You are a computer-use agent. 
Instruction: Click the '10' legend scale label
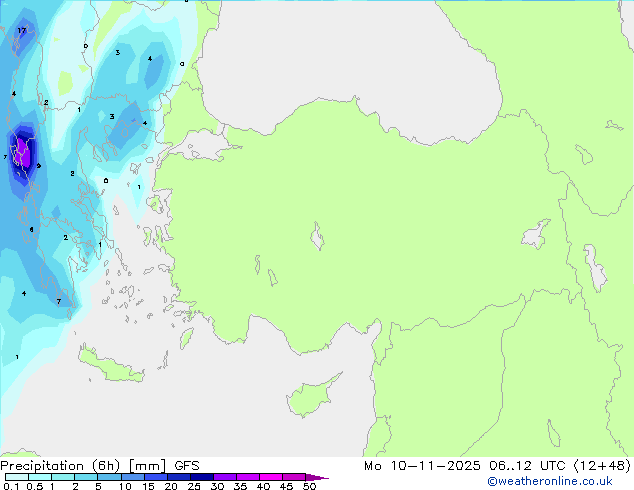pyautogui.click(x=125, y=486)
